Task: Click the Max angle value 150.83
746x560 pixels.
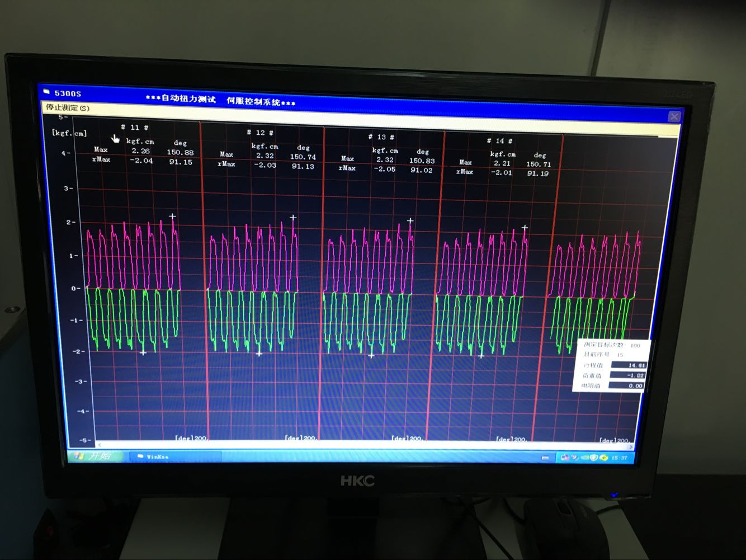Action: 422,161
